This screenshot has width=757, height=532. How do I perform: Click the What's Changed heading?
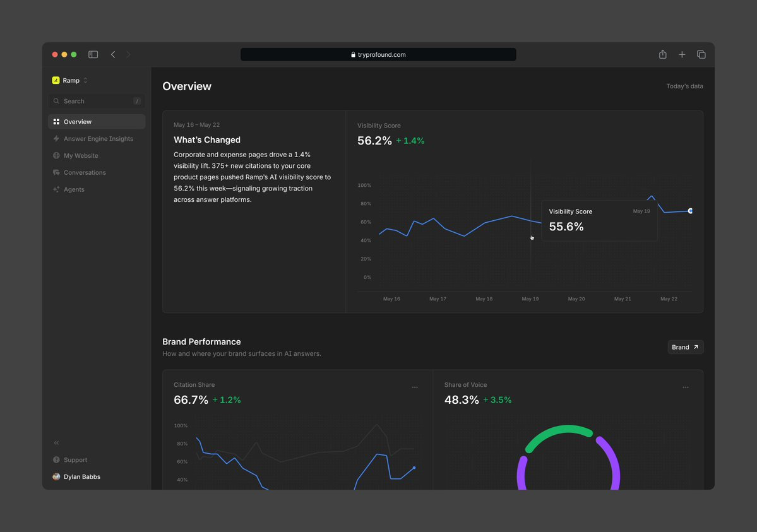coord(206,139)
